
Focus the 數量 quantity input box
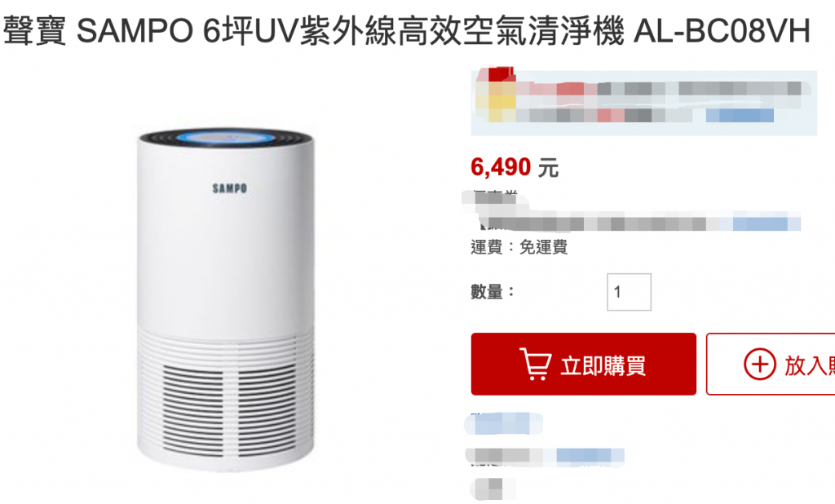(629, 292)
